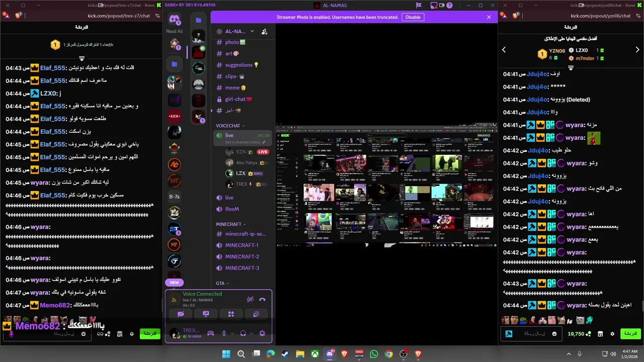Screen dimensions: 644x362
Task: Click the NEW unreads pill in server list
Action: click(x=175, y=283)
